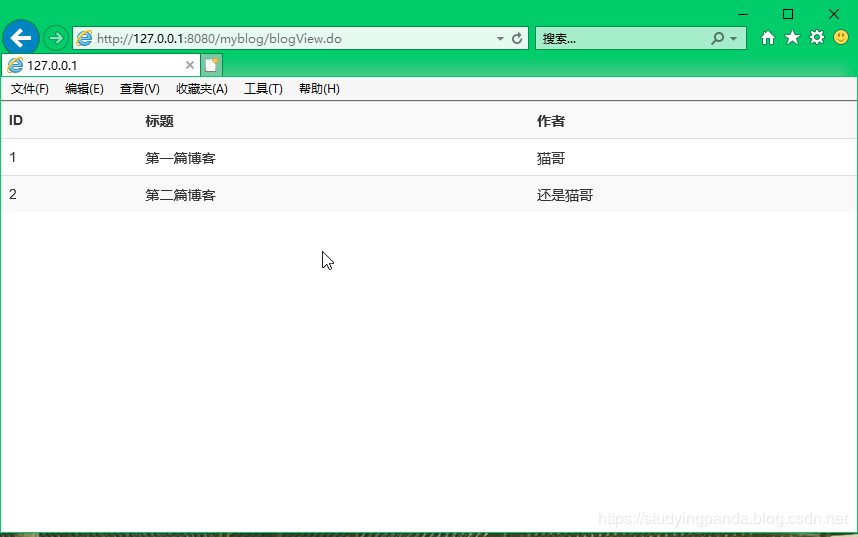Screen dimensions: 858x537
Task: Click the ID cell showing 2
Action: [13, 194]
